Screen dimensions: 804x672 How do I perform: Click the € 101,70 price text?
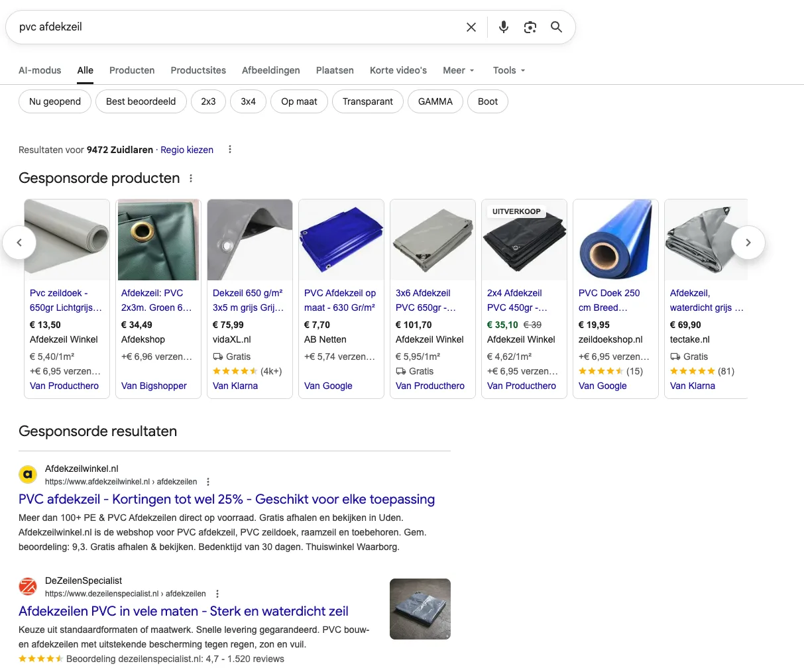click(414, 325)
